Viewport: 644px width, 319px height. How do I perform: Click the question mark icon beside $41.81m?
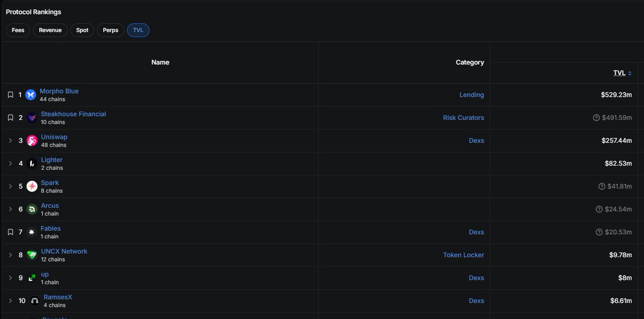602,186
